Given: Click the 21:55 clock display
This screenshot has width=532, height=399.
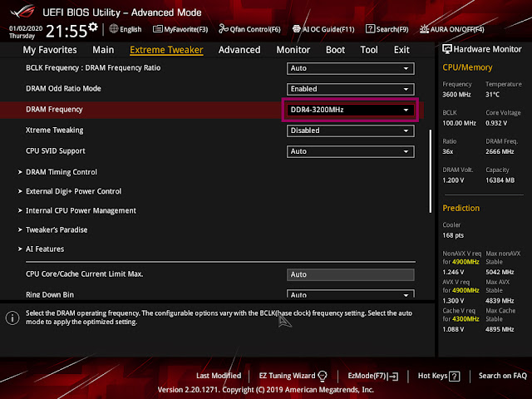Looking at the screenshot, I should point(66,32).
